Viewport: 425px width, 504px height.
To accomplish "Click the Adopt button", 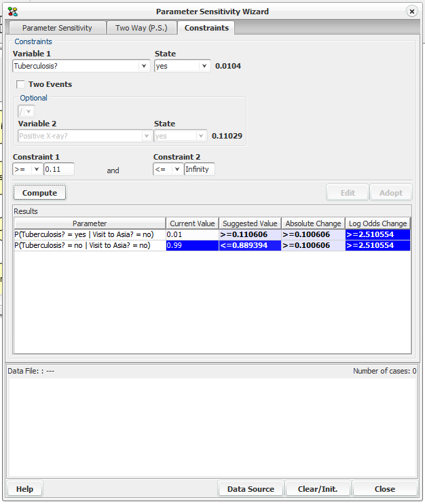I will tap(390, 192).
